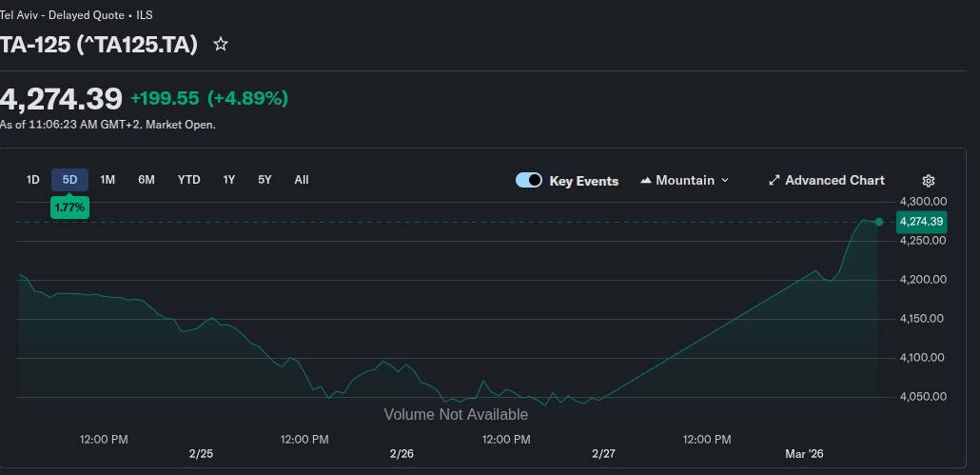Click the Key Events label
The image size is (980, 475).
tap(584, 181)
